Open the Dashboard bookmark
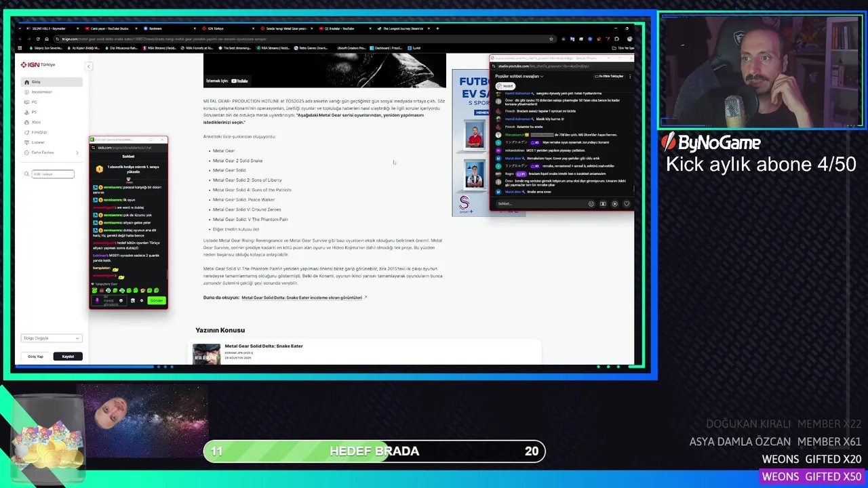 tap(387, 48)
